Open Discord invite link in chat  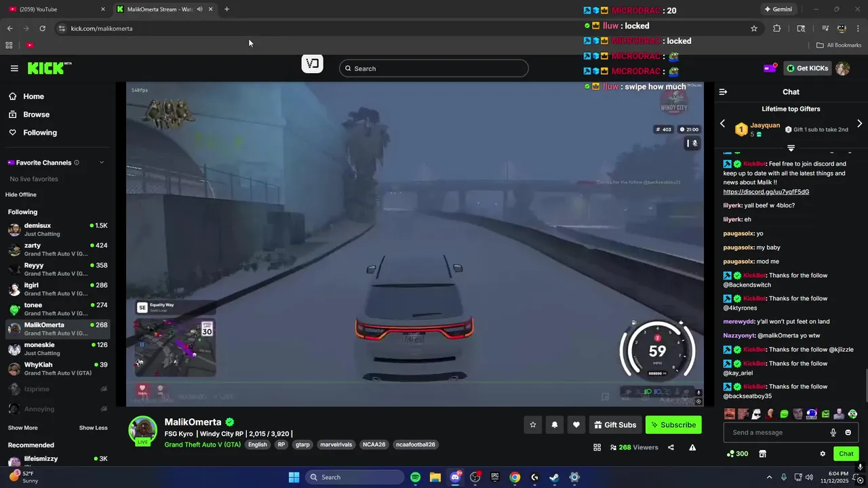click(766, 192)
